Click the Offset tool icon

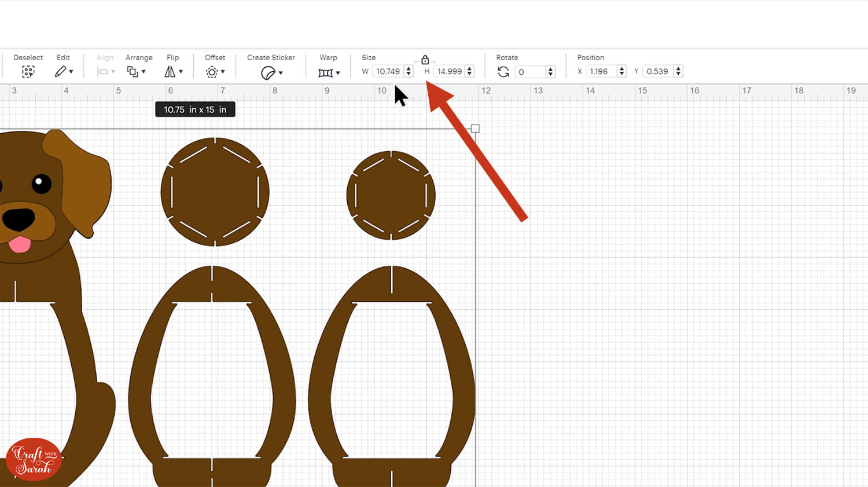pyautogui.click(x=212, y=72)
